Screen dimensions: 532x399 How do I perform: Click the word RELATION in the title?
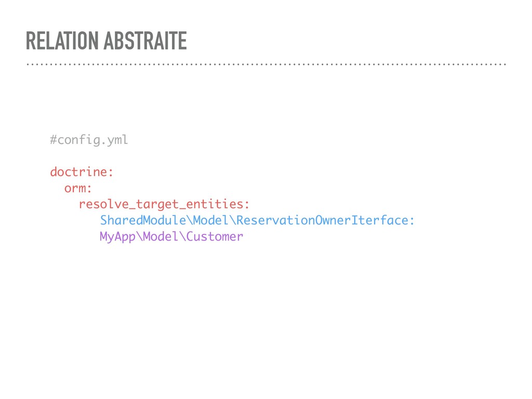[62, 41]
